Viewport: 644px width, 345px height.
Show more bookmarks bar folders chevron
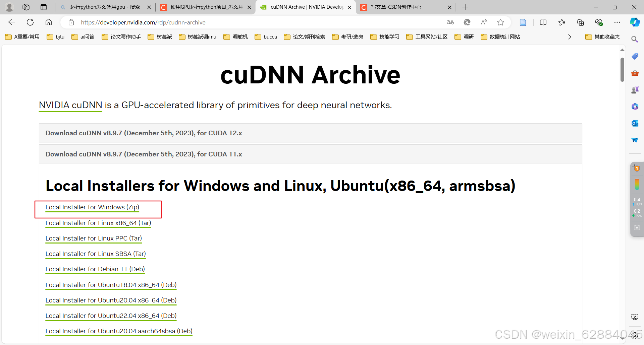(x=569, y=37)
